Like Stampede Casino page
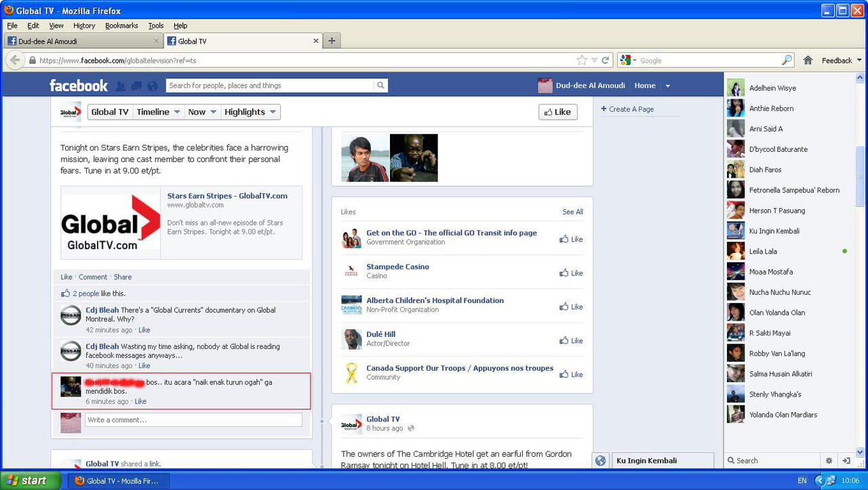This screenshot has width=868, height=490. point(571,273)
